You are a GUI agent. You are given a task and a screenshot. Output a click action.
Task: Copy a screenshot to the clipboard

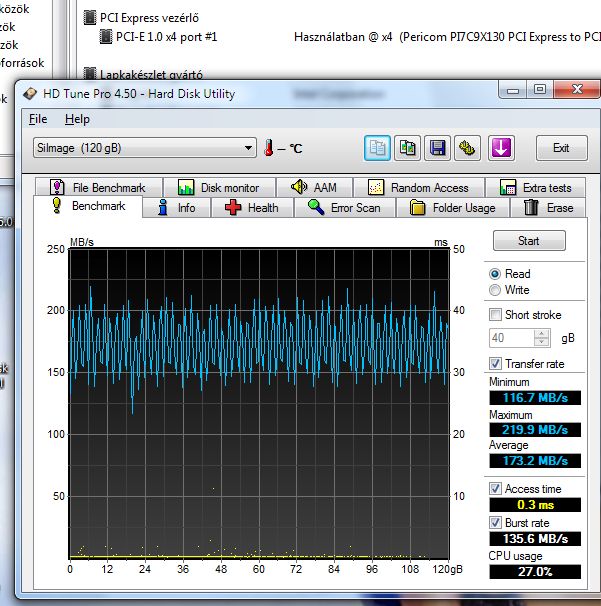pyautogui.click(x=407, y=148)
